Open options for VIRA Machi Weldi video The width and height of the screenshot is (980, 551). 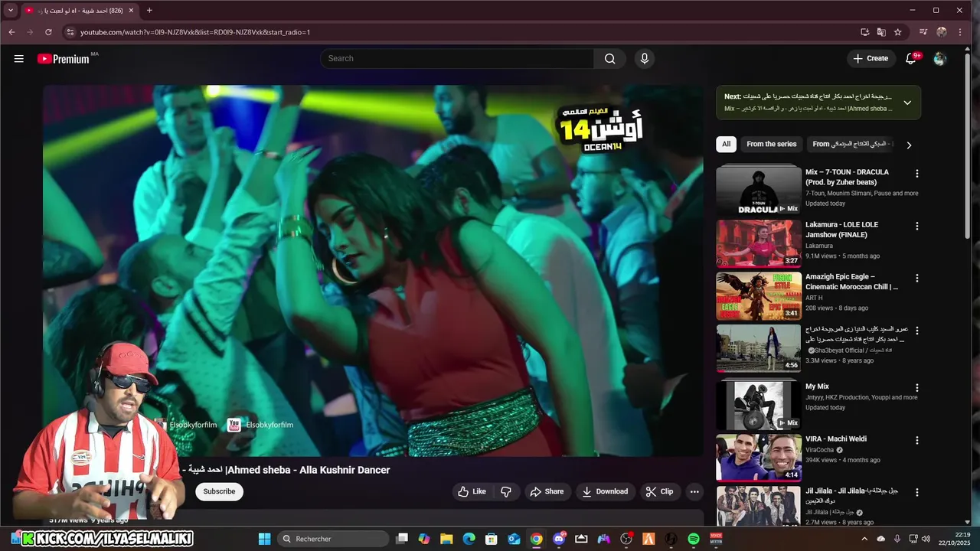tap(916, 440)
